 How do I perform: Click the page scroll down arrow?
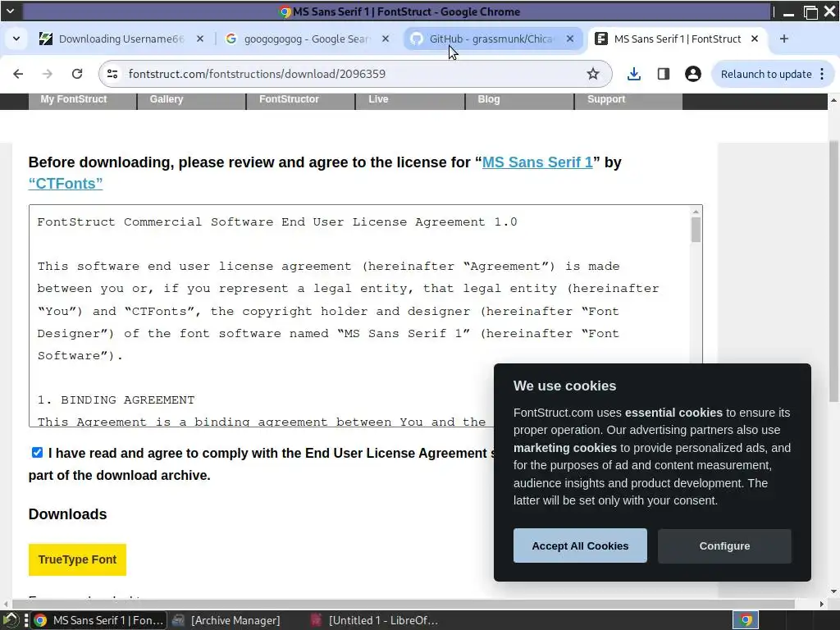click(x=833, y=592)
